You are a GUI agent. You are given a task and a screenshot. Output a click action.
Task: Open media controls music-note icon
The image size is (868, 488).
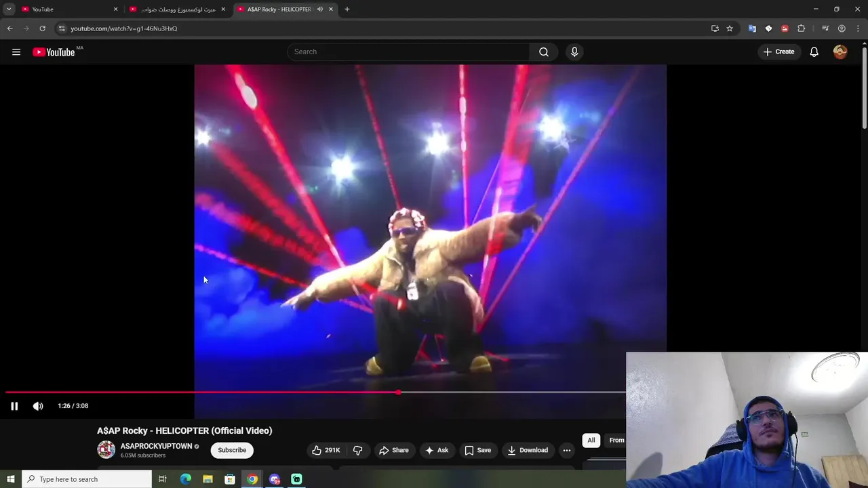[x=825, y=28]
